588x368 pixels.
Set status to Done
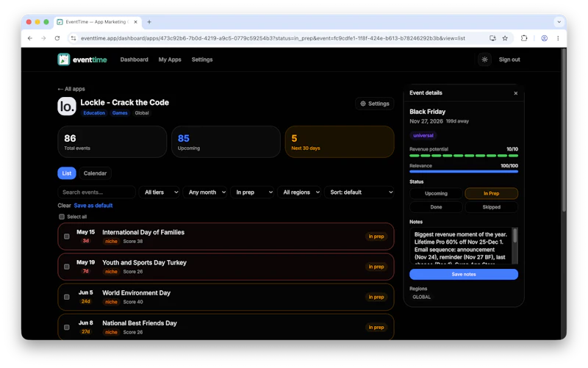[x=436, y=207]
